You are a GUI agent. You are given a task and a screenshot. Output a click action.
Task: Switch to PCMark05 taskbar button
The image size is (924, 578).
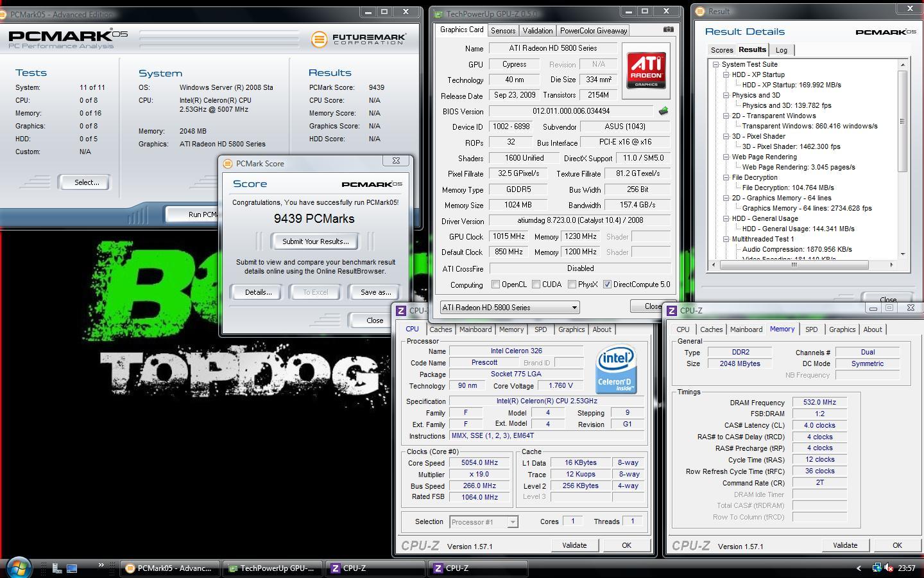click(169, 568)
